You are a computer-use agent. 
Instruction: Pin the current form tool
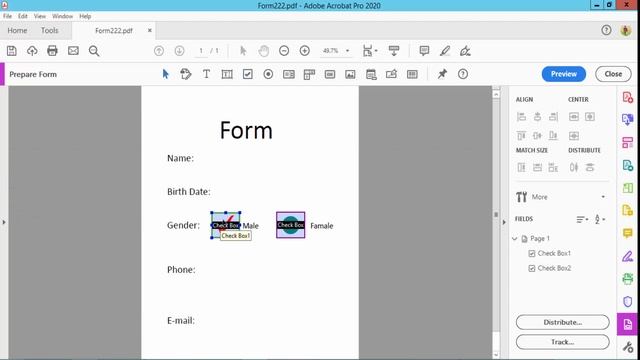tap(442, 74)
